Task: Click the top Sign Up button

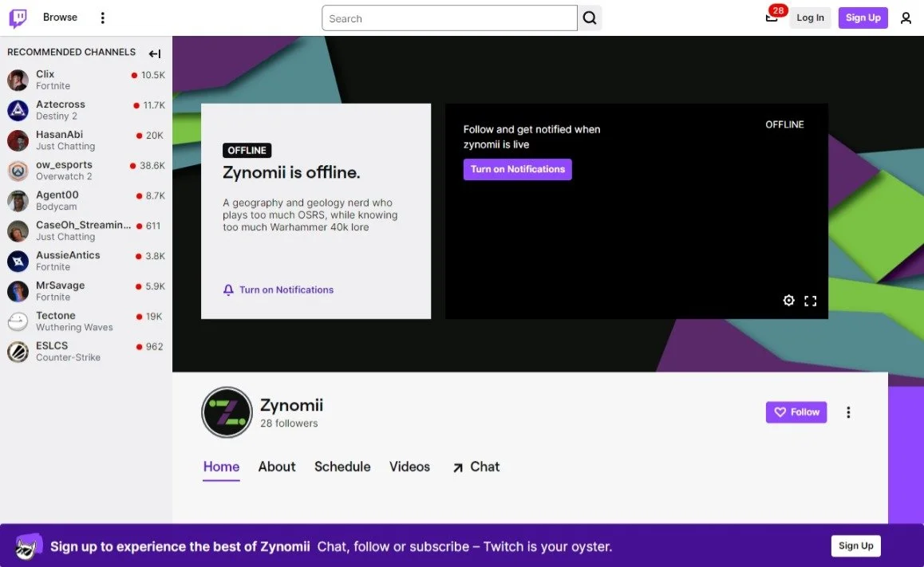Action: click(x=863, y=18)
